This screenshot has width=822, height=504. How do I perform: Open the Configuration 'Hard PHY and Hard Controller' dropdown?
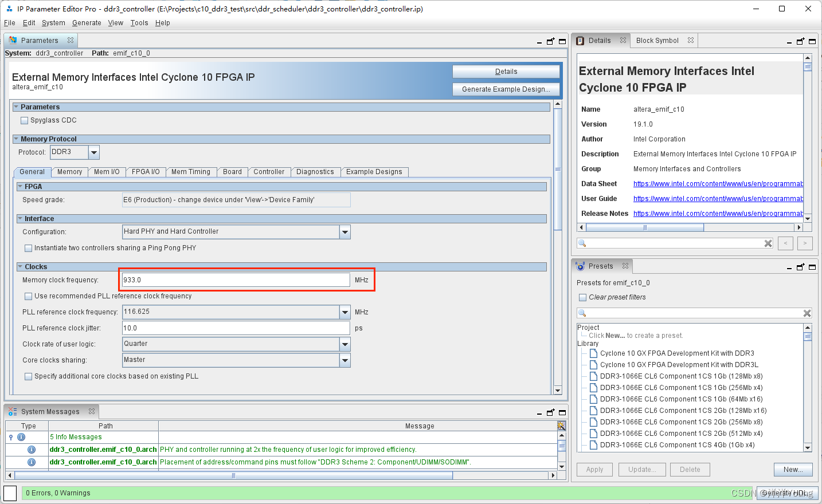tap(345, 232)
